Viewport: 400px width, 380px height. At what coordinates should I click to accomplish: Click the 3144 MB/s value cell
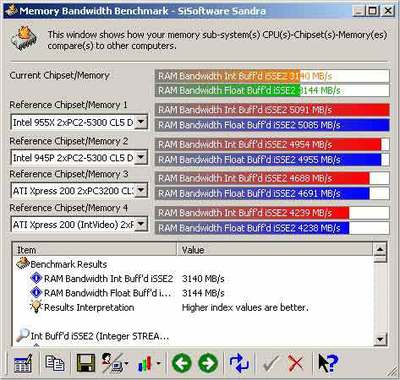pos(203,293)
